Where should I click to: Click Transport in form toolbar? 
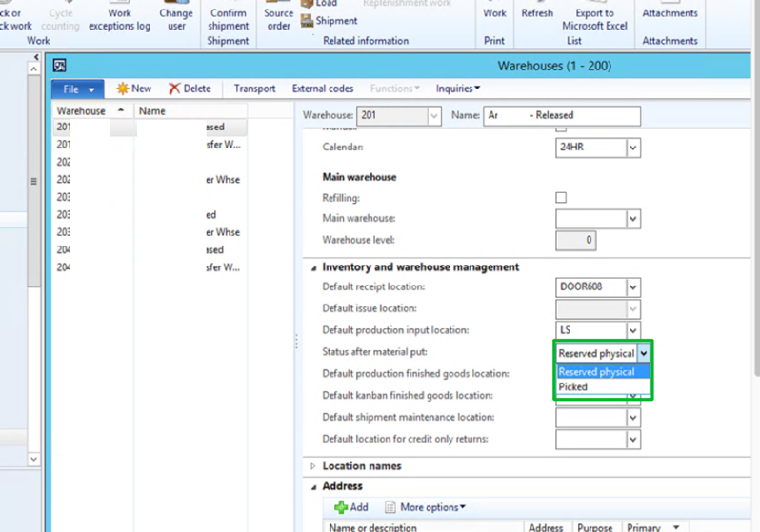point(254,89)
